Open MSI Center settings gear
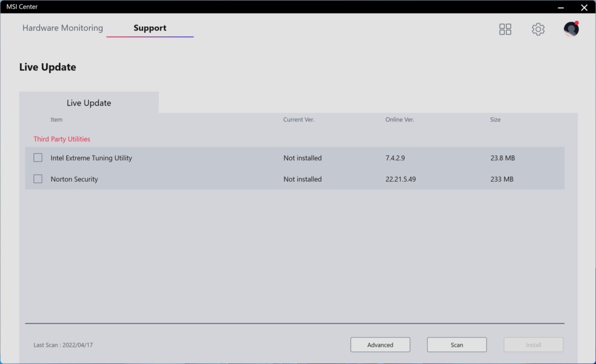Viewport: 596px width, 364px height. click(x=538, y=29)
